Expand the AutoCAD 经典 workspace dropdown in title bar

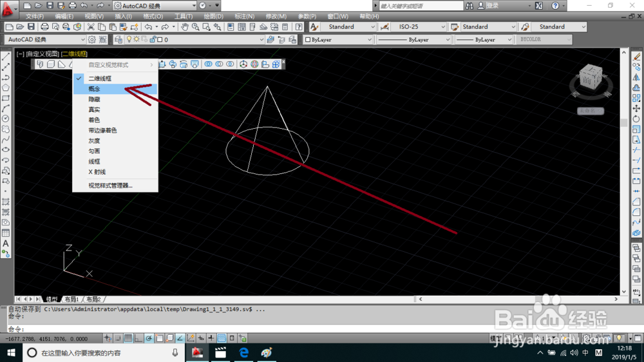(x=194, y=6)
